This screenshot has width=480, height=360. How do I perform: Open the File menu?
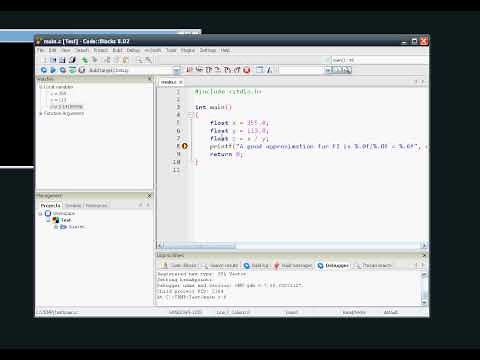40,50
